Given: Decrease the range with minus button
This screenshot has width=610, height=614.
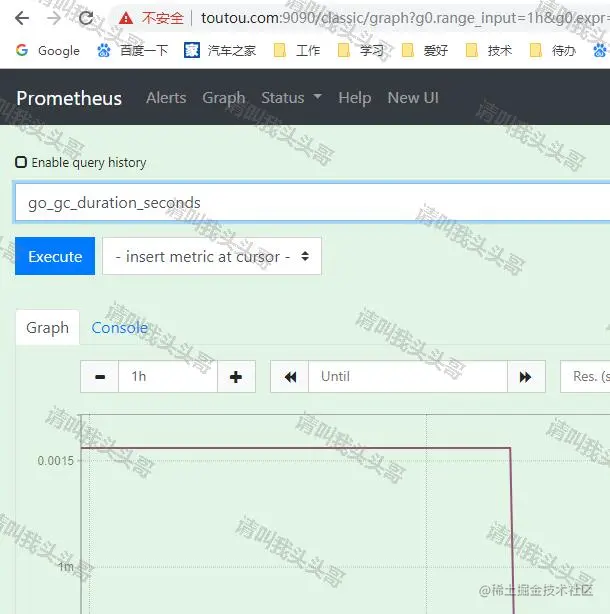Looking at the screenshot, I should coord(99,377).
